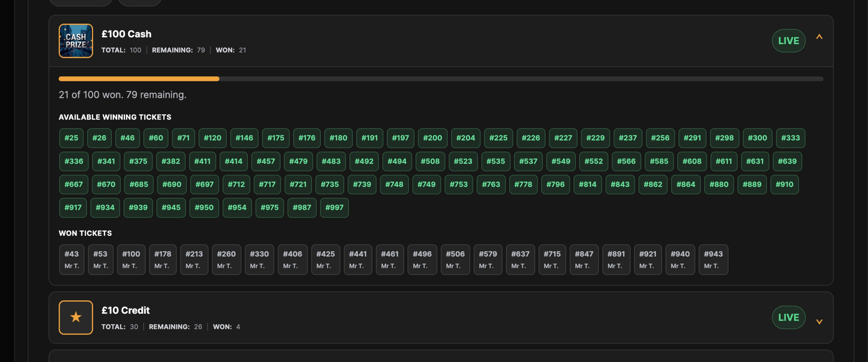The height and width of the screenshot is (362, 868).
Task: Select available ticket #639
Action: point(787,161)
